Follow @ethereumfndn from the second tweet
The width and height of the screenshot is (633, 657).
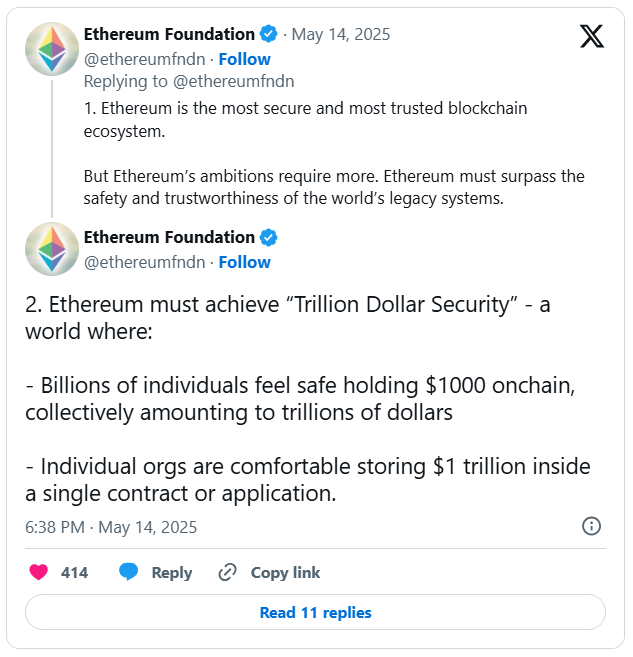pos(245,262)
